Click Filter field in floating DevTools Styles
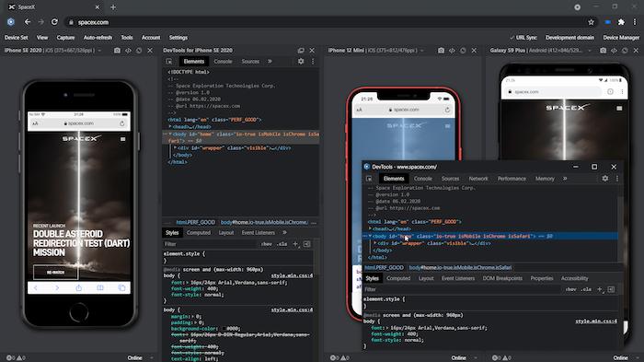Screen dimensions: 644x362 (x=462, y=289)
